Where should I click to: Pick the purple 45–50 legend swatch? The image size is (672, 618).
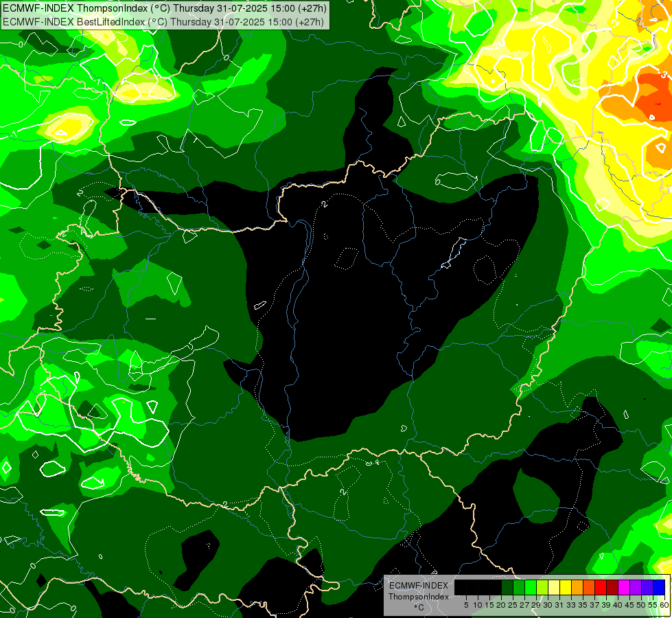point(636,587)
